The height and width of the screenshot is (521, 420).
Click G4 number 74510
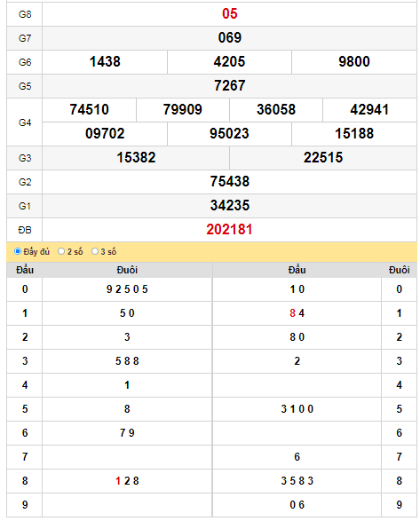tap(89, 110)
